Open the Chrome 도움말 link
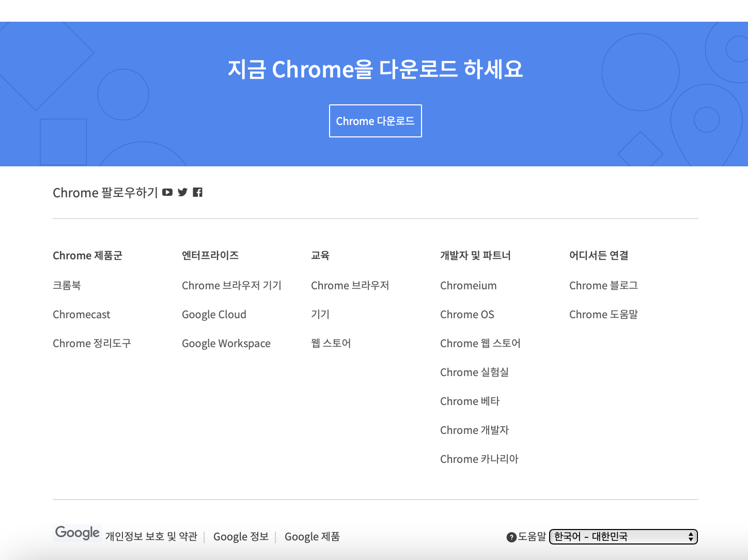Screen dimensions: 748x560 point(603,315)
